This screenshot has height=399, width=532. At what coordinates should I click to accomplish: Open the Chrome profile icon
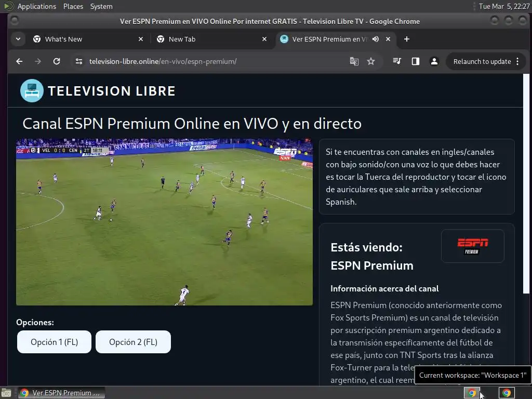click(x=434, y=61)
